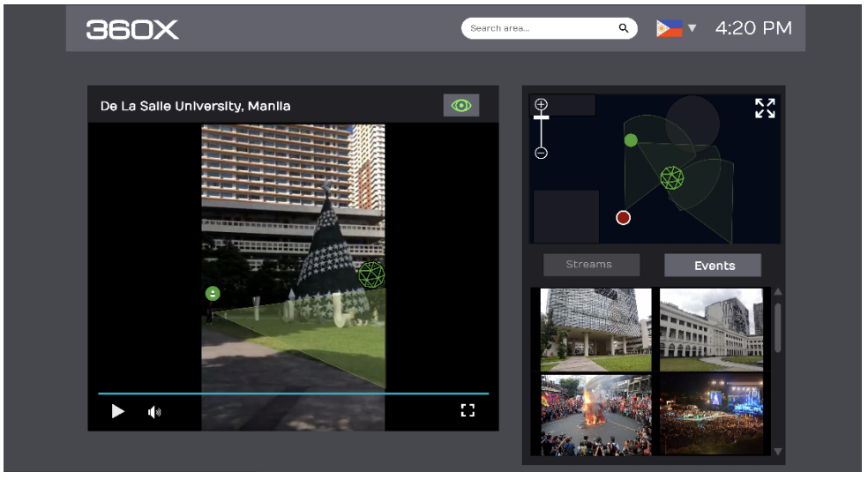
Task: Select the green user marker in video
Action: point(213,294)
